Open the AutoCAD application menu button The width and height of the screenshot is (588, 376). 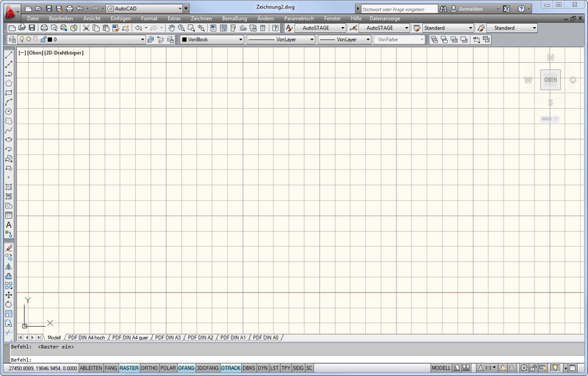click(x=9, y=11)
